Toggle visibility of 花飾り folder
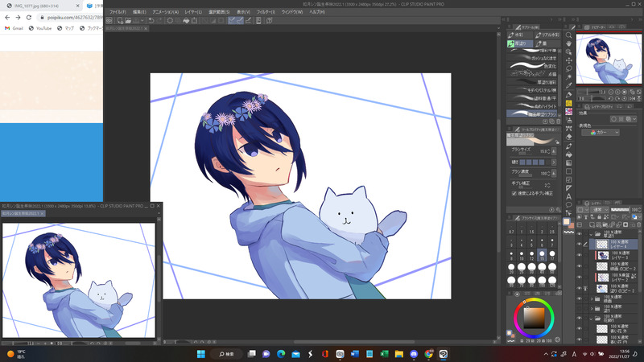This screenshot has width=644, height=362. pos(579,318)
